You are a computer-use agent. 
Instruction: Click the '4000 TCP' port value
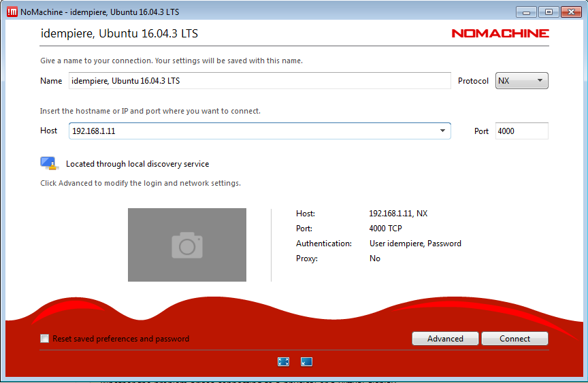pos(385,229)
